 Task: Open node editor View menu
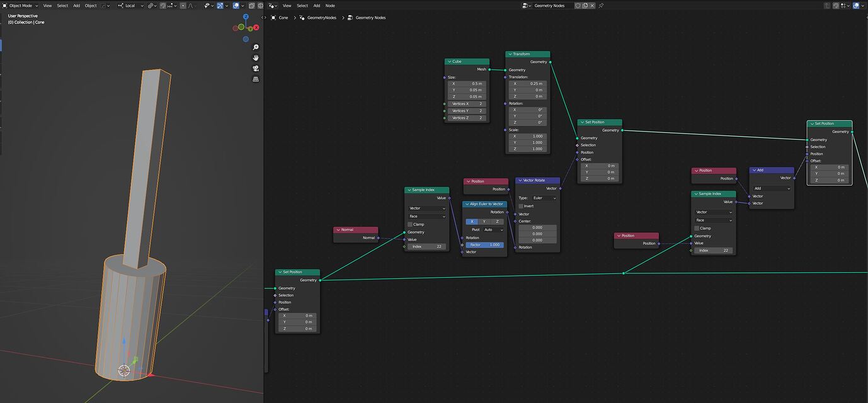click(x=287, y=6)
